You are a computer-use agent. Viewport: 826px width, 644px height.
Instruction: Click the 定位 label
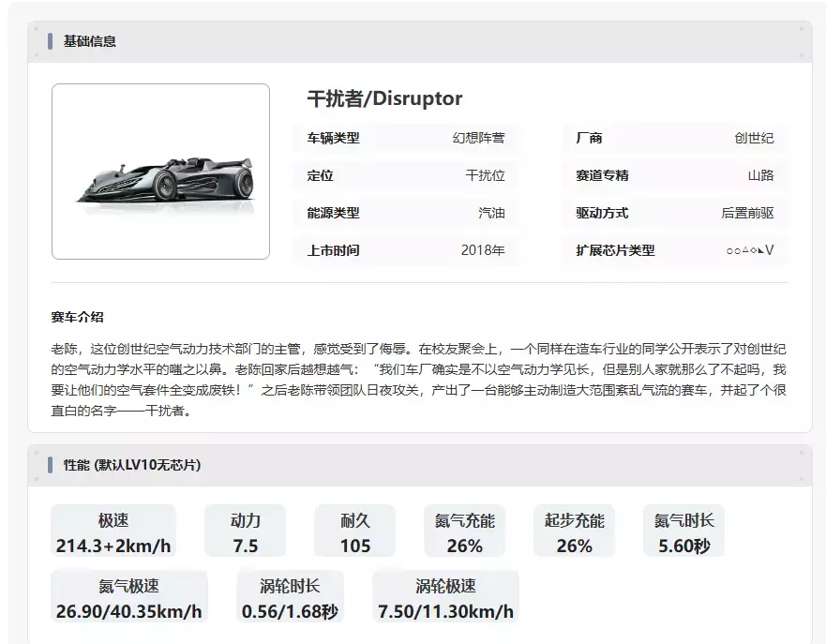coord(321,175)
